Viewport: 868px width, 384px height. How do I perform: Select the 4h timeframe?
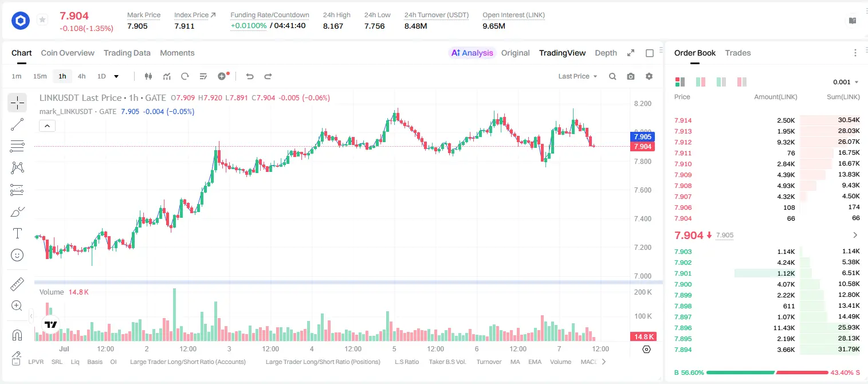coord(82,76)
